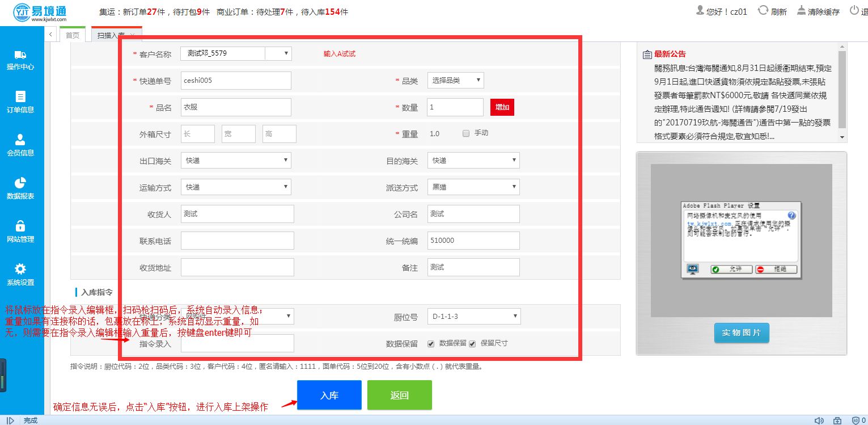Viewport: 868px width, 425px height.
Task: Click announcement scrollbar up arrow
Action: pos(842,47)
